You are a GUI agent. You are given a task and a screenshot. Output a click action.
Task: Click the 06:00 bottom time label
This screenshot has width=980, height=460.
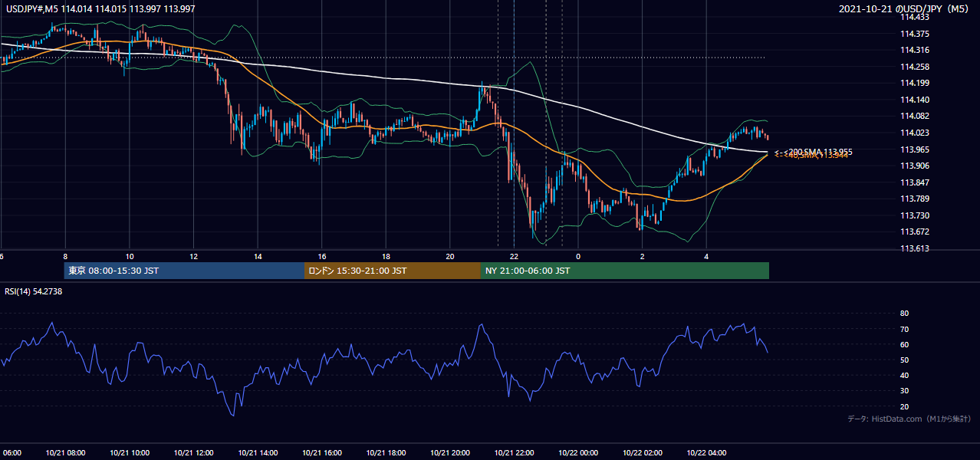tap(11, 453)
